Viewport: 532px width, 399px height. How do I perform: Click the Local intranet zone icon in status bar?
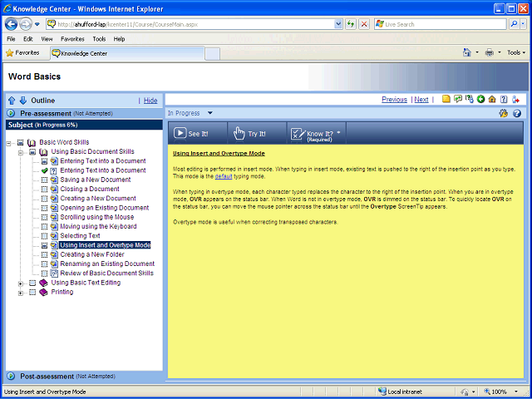point(382,392)
